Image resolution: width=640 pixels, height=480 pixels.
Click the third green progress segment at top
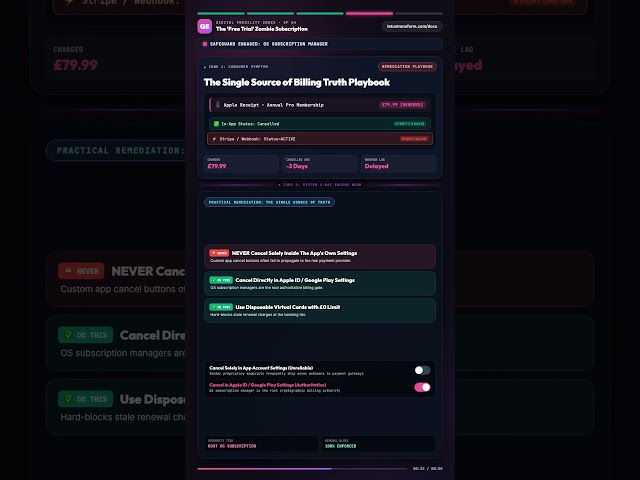320,13
